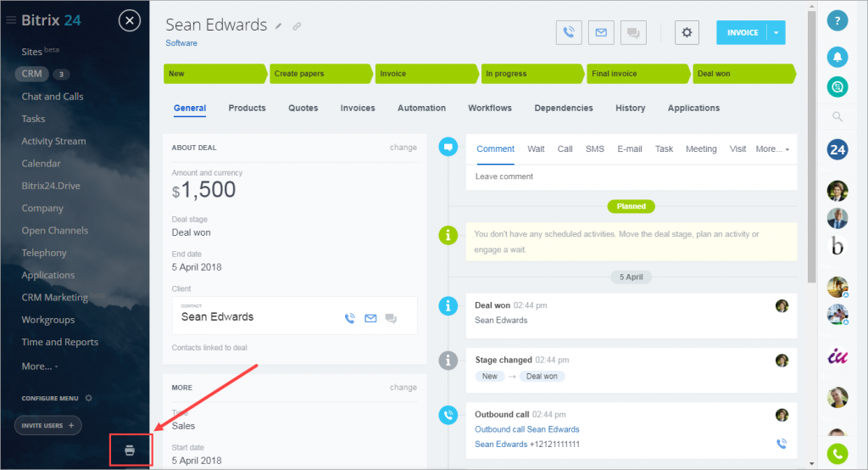Screen dimensions: 868x470
Task: Open deal settings with the gear icon
Action: coord(687,33)
